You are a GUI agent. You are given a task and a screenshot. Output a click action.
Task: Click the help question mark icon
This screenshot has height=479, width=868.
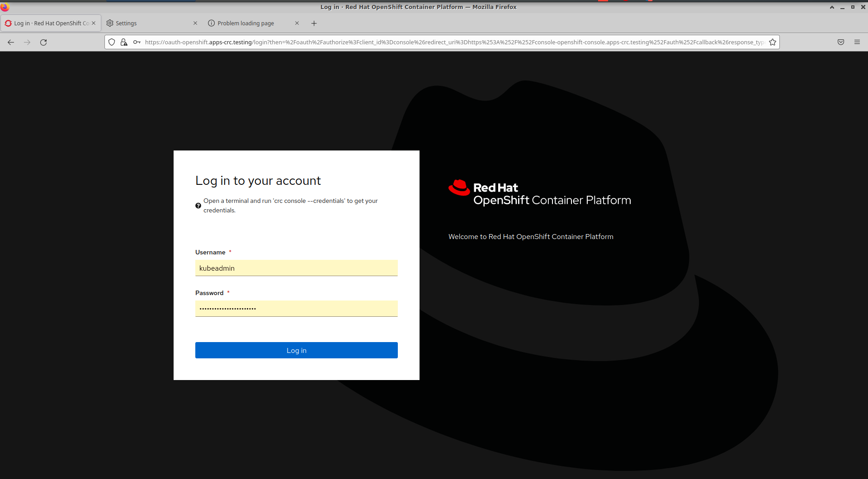pyautogui.click(x=198, y=206)
